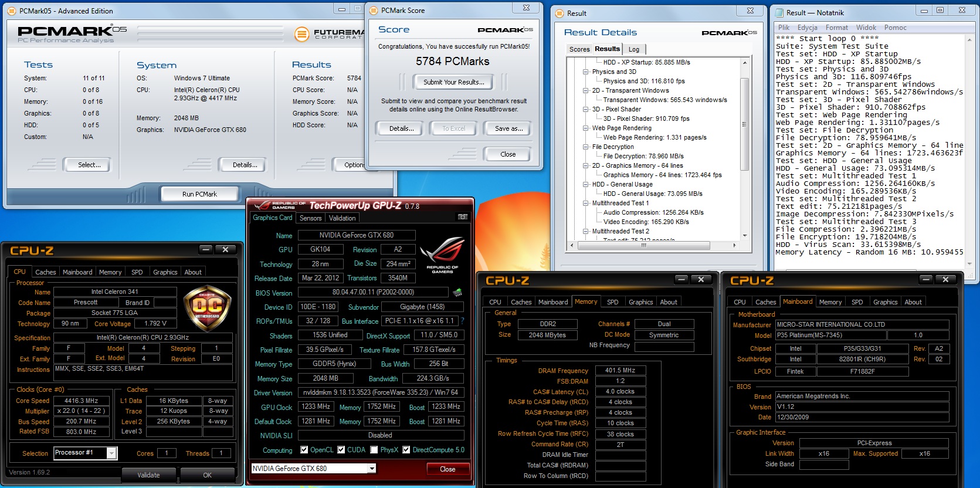Screen dimensions: 980x488
Task: Click the Bus Interface question mark icon
Action: coord(462,321)
